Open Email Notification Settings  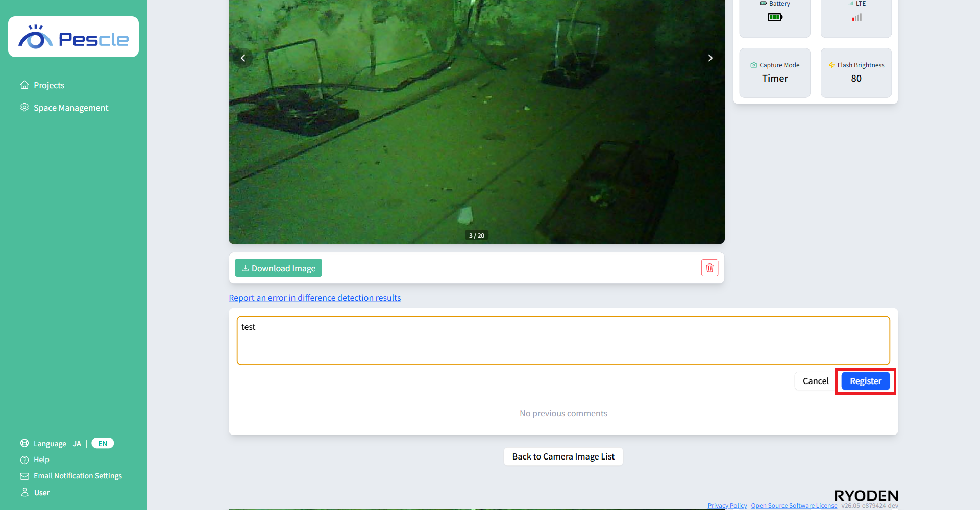pos(78,476)
